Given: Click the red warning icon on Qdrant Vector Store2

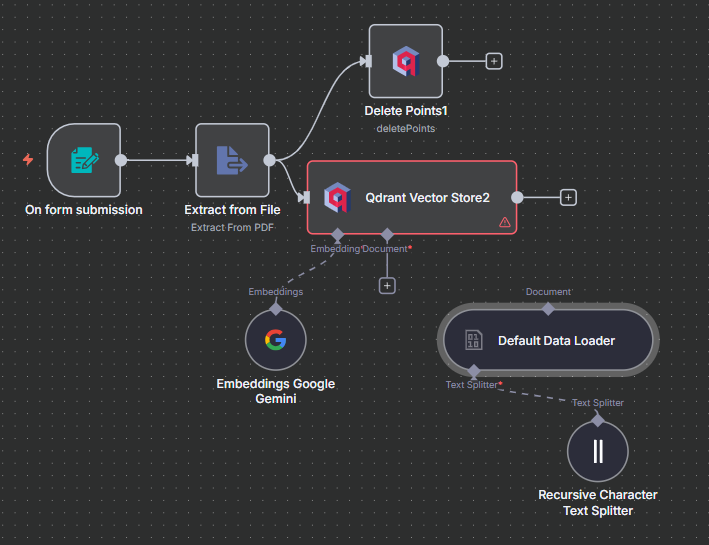Looking at the screenshot, I should pos(504,222).
